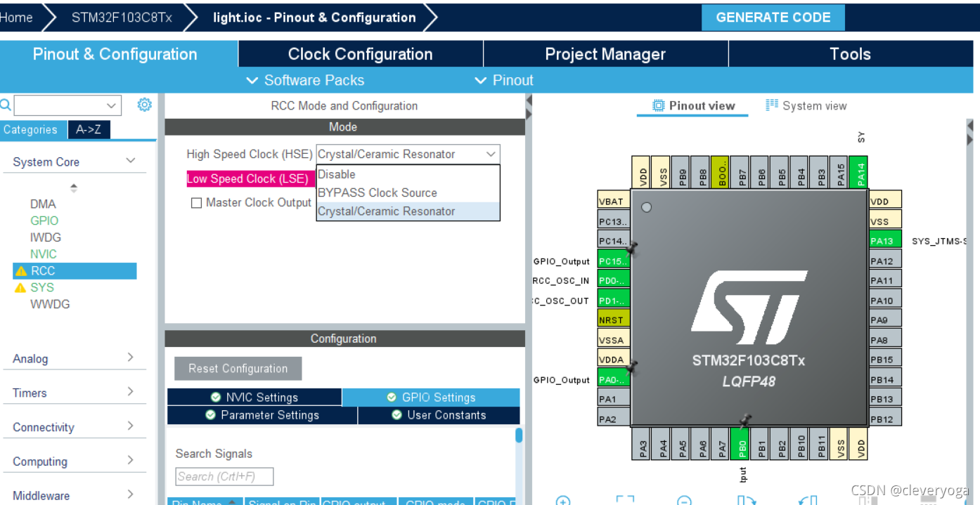Click the checkmark icon on GPIO Settings
Screen dimensions: 980x505
392,398
